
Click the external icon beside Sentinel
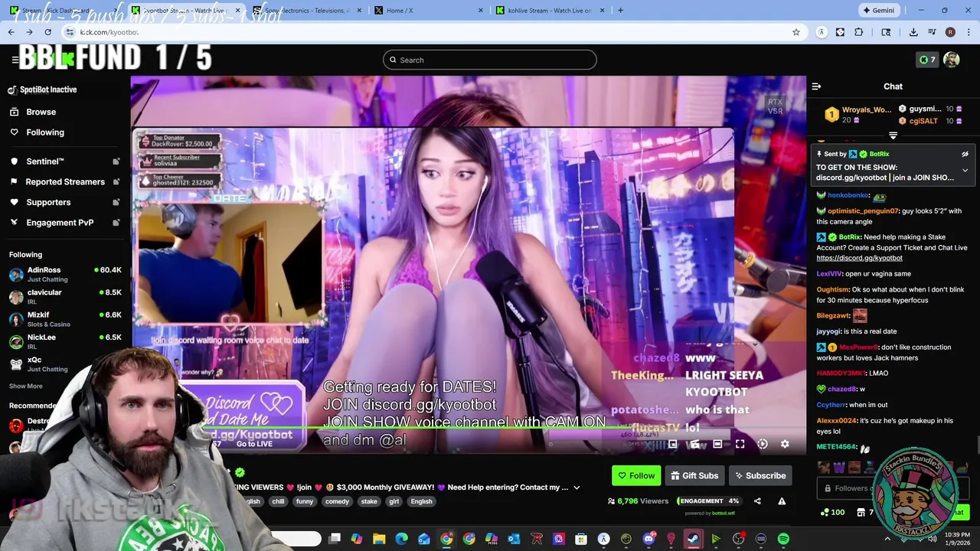pos(116,161)
